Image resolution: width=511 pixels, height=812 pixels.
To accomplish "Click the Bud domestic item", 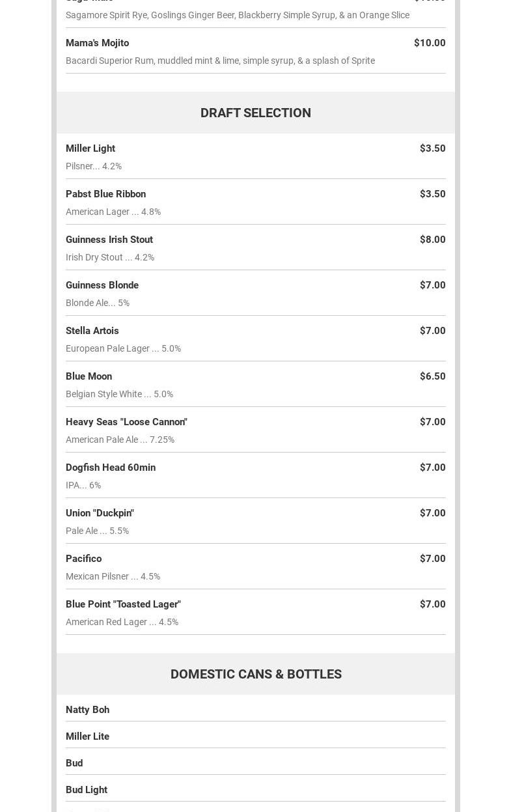I will point(74,763).
